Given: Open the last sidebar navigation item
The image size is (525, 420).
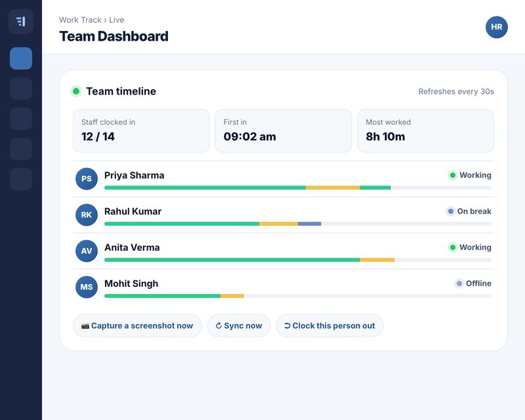Looking at the screenshot, I should coord(21,179).
